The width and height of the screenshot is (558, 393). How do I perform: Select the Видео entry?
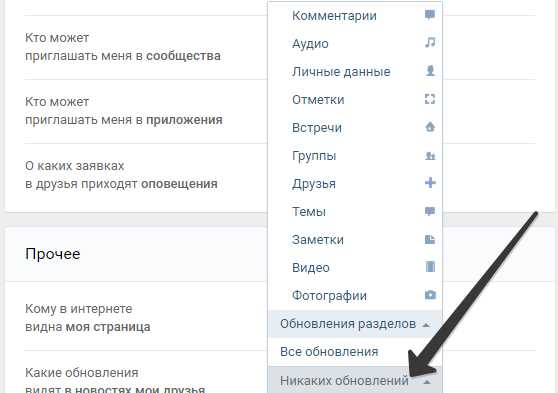point(355,268)
